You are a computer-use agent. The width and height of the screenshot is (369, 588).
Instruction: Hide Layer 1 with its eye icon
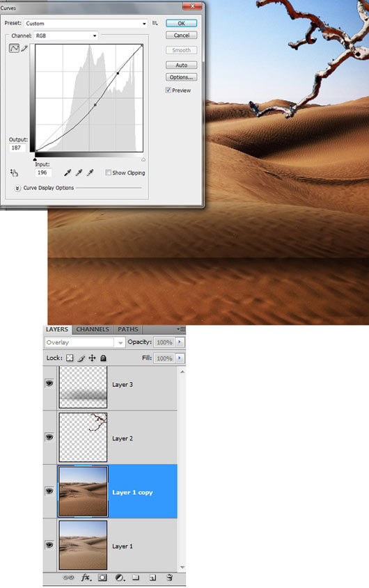coord(49,545)
